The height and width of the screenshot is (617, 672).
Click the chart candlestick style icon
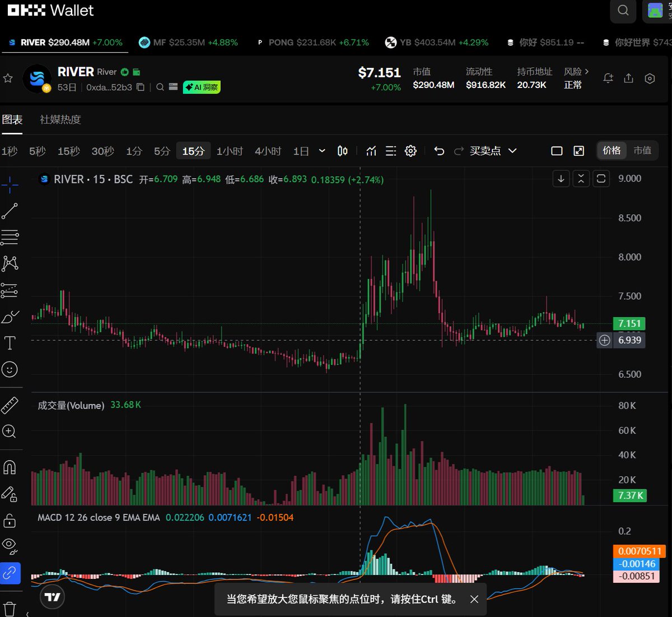[343, 151]
